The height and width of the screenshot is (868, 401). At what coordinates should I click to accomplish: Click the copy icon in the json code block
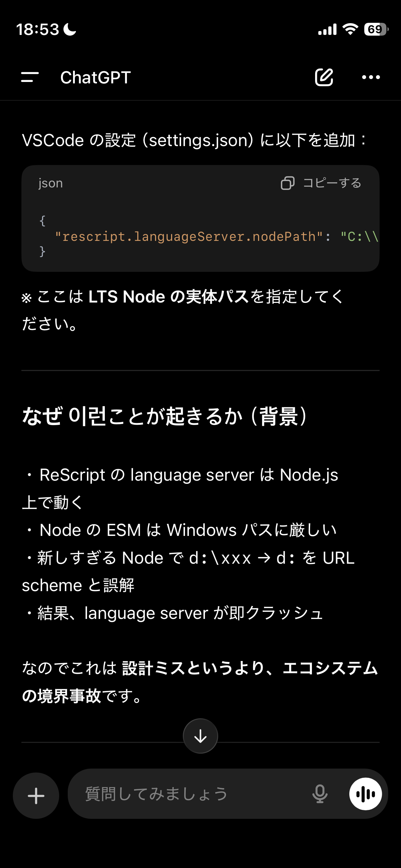click(x=287, y=183)
